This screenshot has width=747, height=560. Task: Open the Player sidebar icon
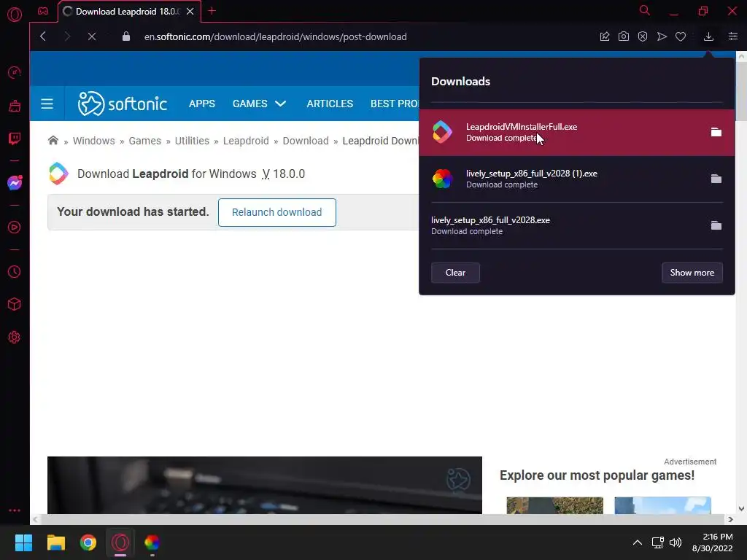click(x=15, y=227)
